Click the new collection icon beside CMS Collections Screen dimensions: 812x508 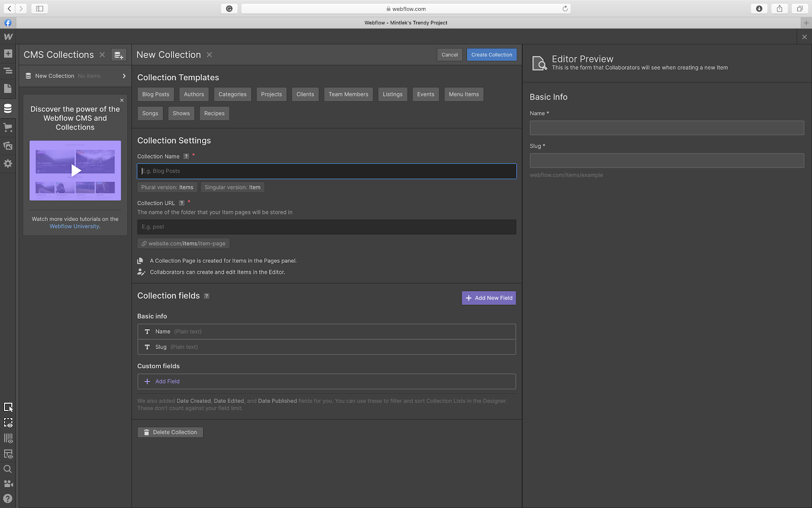click(x=119, y=54)
